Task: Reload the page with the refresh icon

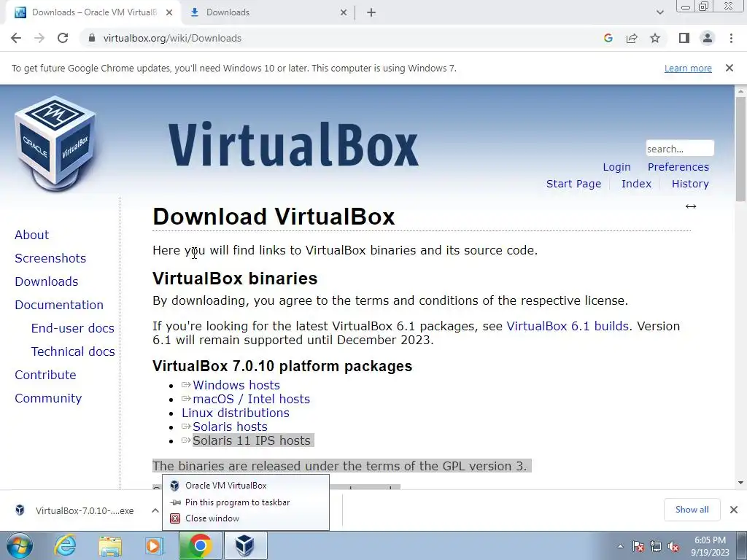Action: 63,38
